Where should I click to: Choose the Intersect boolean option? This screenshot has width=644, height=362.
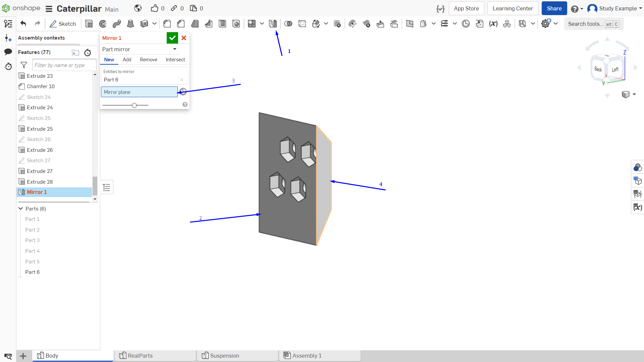(175, 60)
